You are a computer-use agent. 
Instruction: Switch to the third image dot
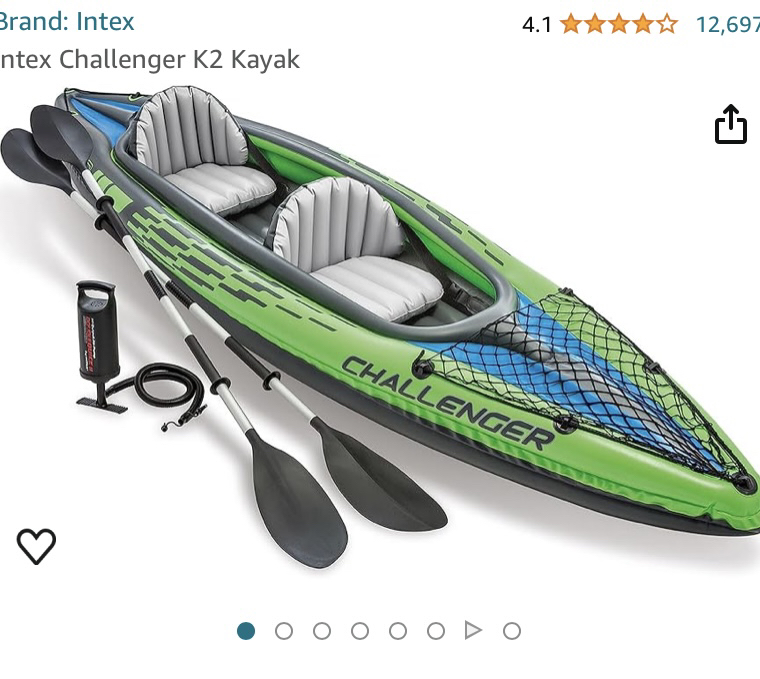click(x=322, y=631)
